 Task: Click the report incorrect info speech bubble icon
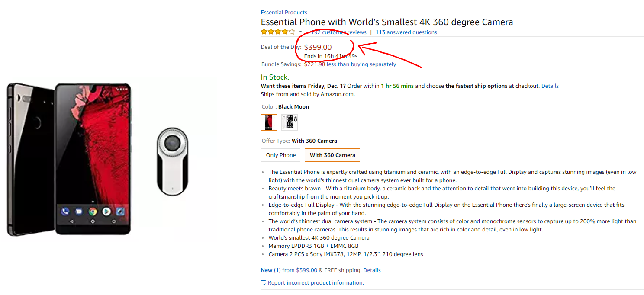[x=263, y=283]
